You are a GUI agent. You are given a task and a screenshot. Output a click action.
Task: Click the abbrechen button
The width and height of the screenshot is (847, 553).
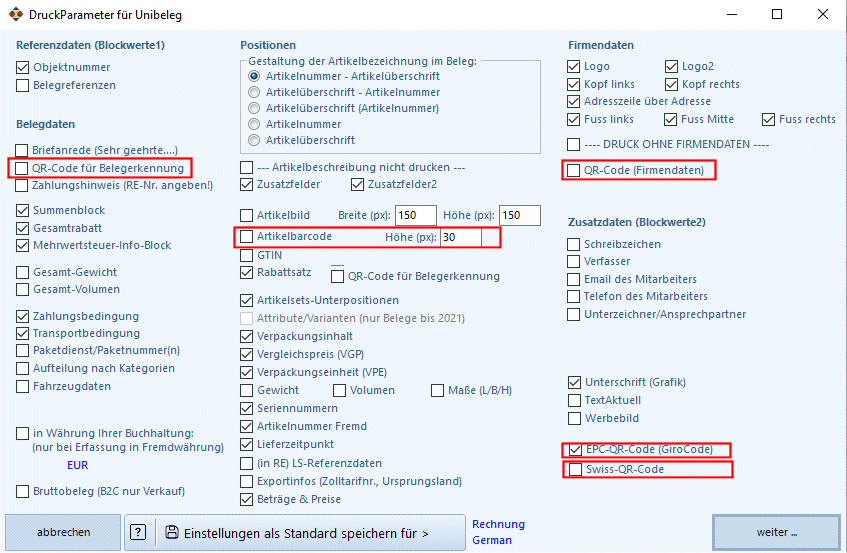63,532
